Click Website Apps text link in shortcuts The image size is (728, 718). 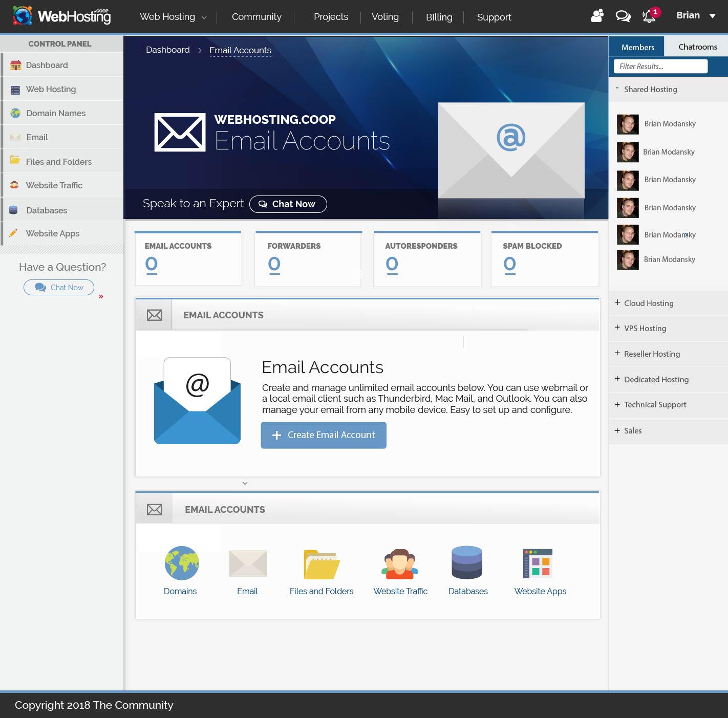tap(540, 591)
